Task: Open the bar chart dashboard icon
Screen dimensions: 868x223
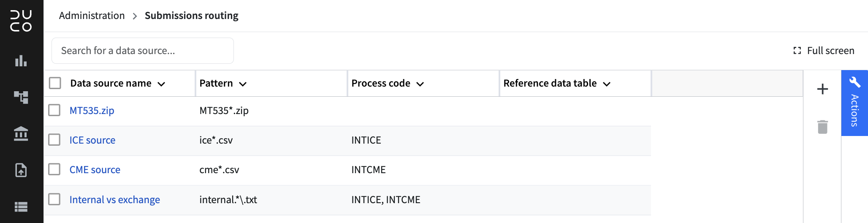Action: click(21, 61)
